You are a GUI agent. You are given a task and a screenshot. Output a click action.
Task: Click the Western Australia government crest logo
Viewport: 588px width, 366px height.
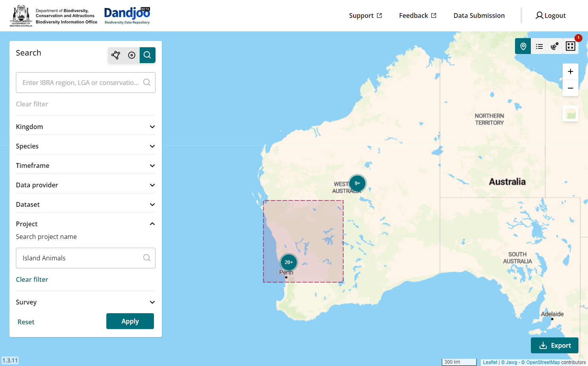tap(21, 15)
